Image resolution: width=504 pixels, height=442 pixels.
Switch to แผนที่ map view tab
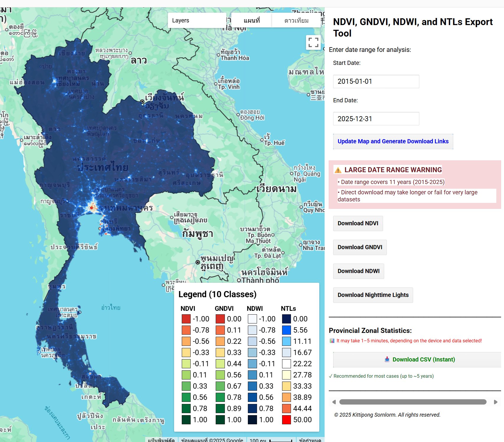click(251, 20)
